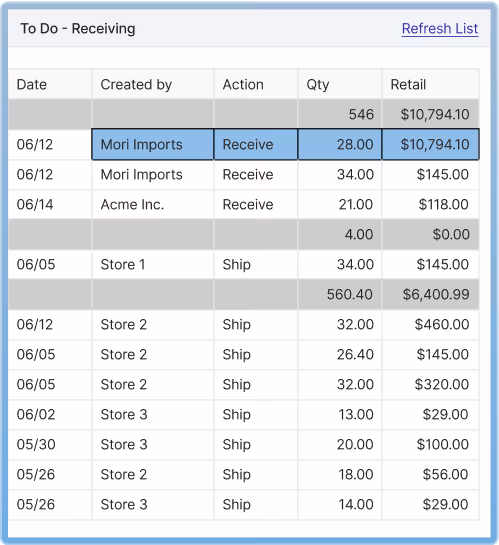Select the 05/30 date cell
This screenshot has height=545, width=499.
[x=50, y=445]
